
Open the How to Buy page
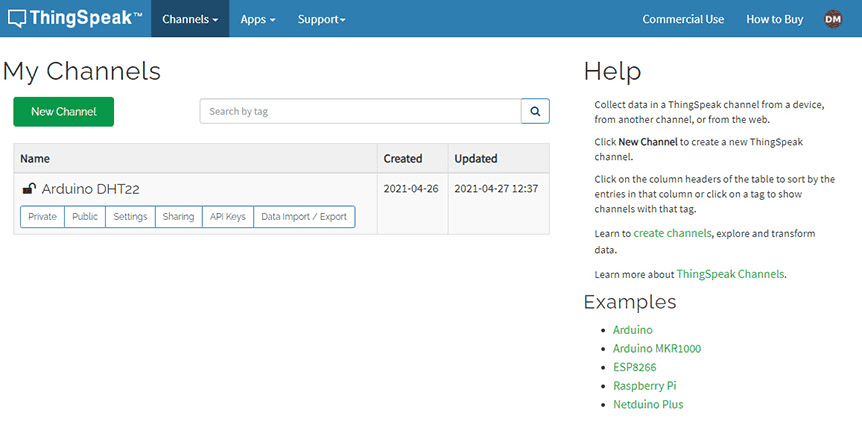(x=774, y=19)
